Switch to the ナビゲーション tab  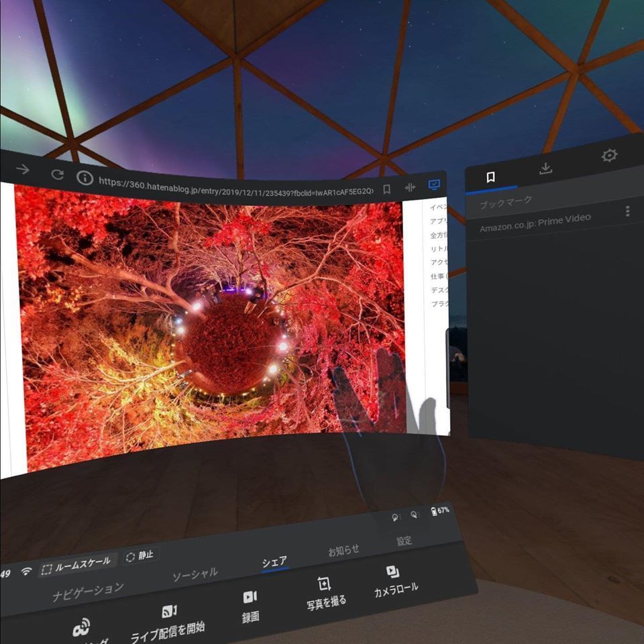(x=88, y=592)
